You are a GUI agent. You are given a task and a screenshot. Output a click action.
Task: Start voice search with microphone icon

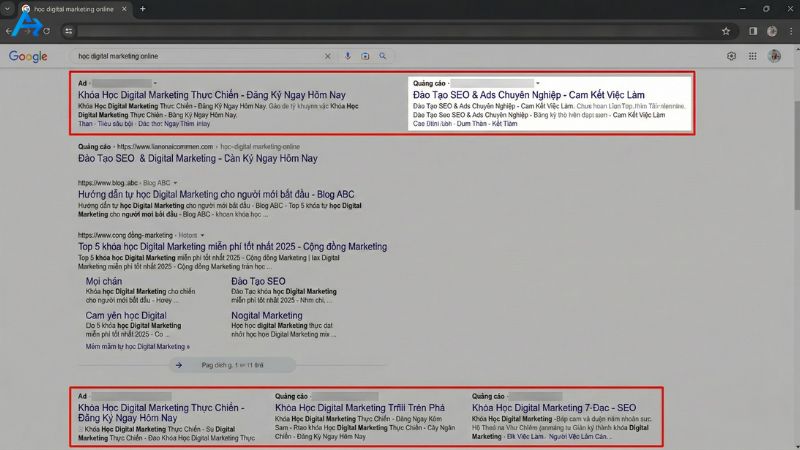pyautogui.click(x=347, y=56)
